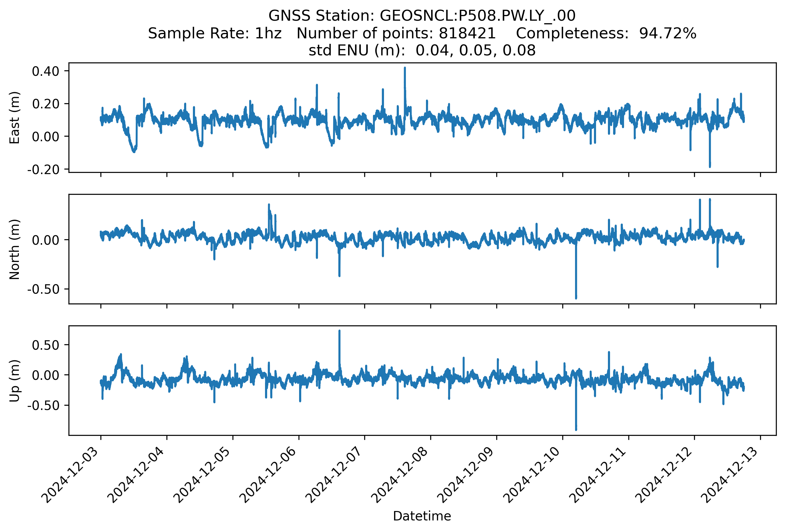Viewport: 785px width, 532px height.
Task: Click the std ENU values line
Action: click(x=422, y=51)
